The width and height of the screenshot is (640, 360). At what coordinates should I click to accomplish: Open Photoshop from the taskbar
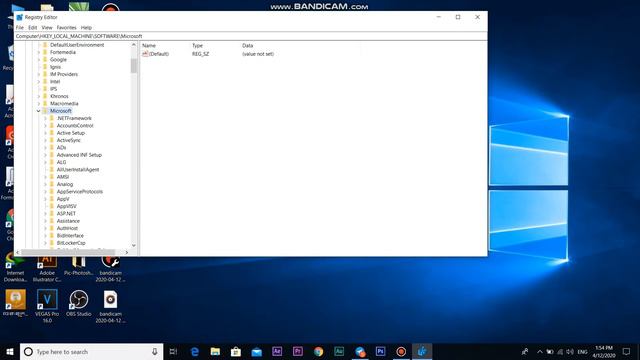(x=380, y=351)
